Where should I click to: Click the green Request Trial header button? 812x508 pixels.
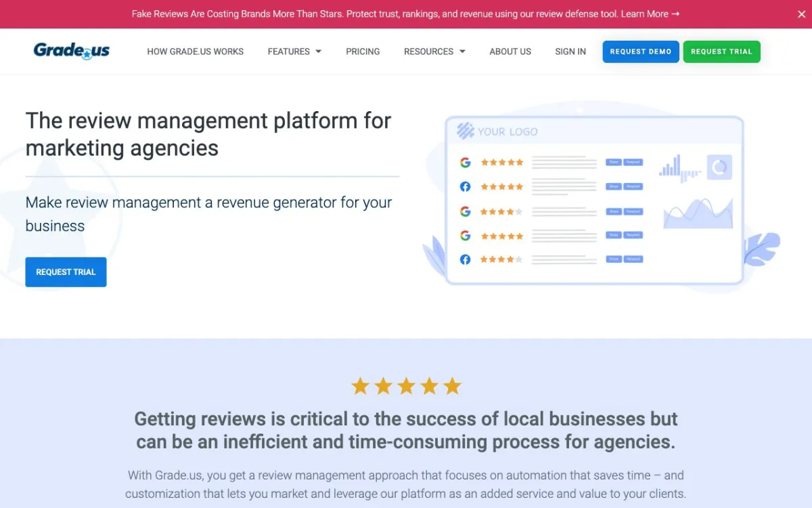(x=721, y=51)
